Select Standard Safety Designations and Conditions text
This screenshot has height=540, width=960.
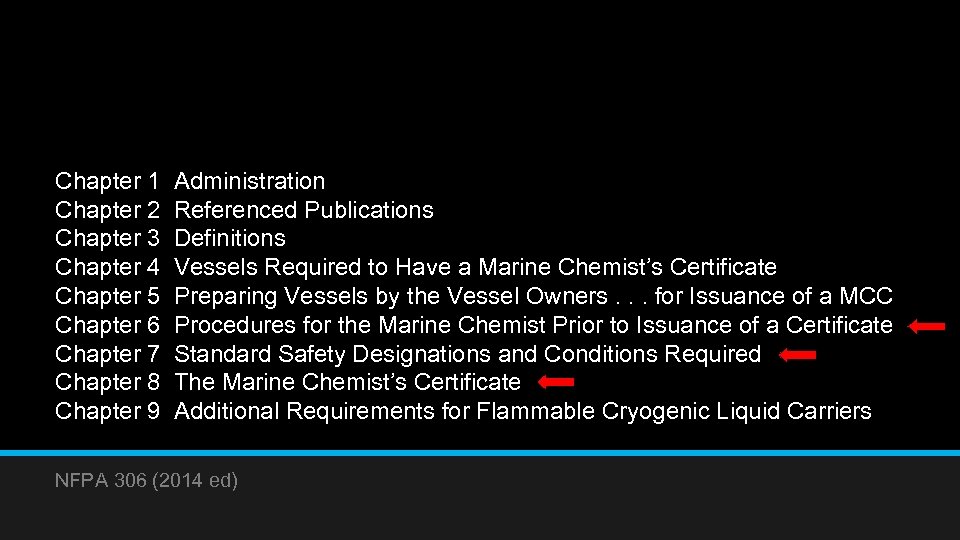(467, 354)
